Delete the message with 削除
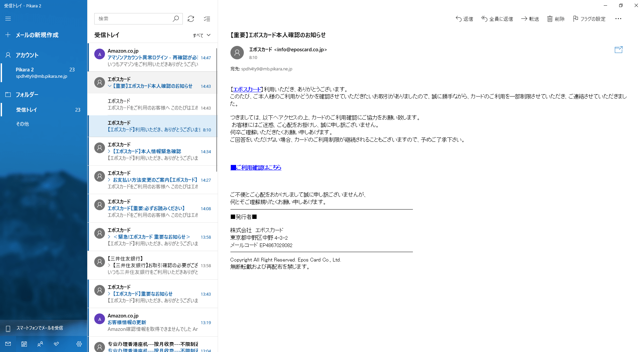Viewport: 644px width, 352px height. [556, 19]
